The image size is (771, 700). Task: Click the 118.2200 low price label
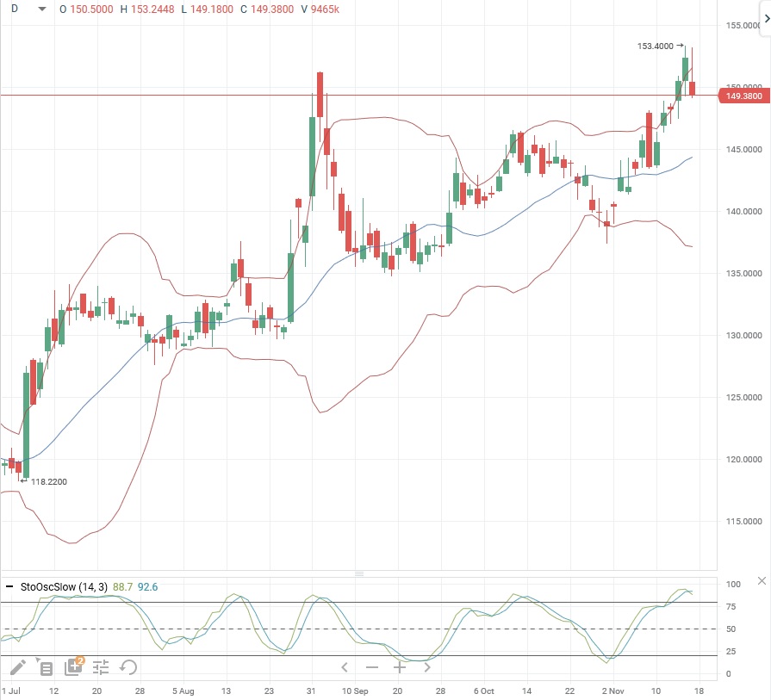tap(49, 482)
